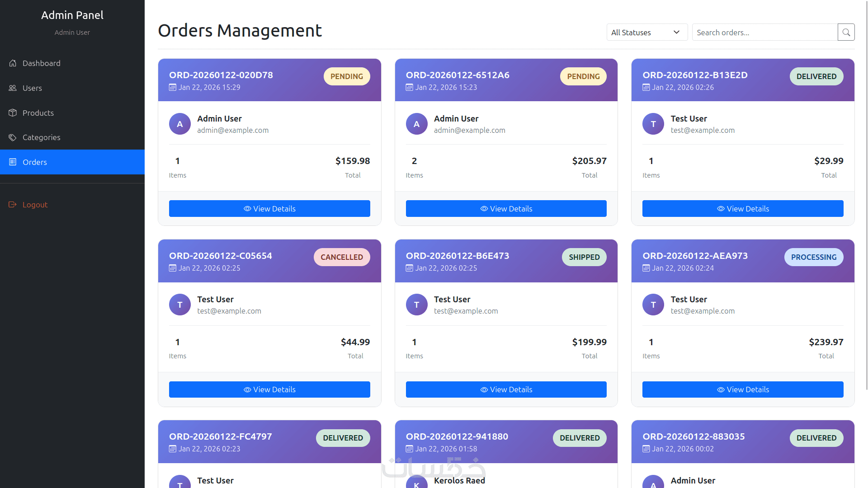The width and height of the screenshot is (868, 488).
Task: Click the Users people icon in sidebar
Action: tap(13, 88)
